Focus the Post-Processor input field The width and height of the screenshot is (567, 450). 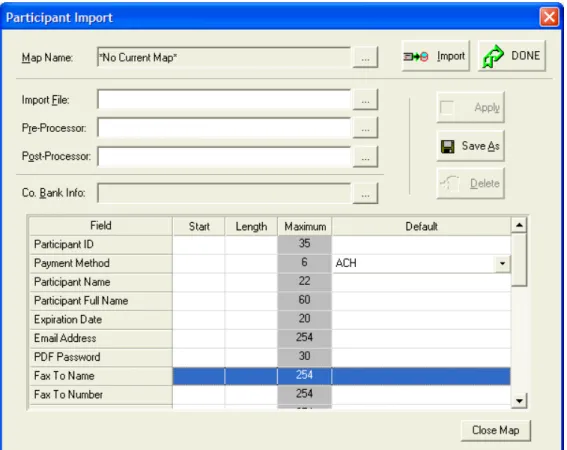coord(224,156)
